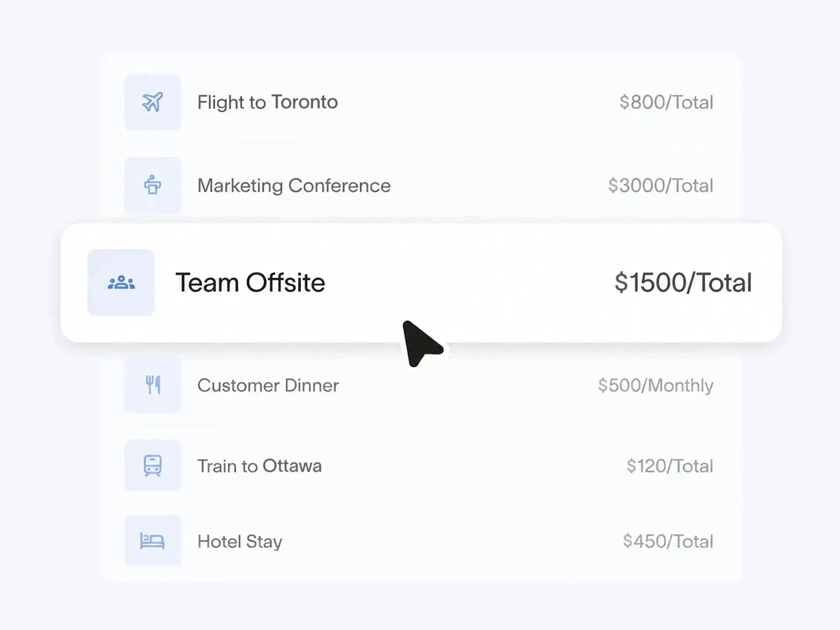Click the $120/Total amount
Image resolution: width=840 pixels, height=630 pixels.
(x=670, y=466)
